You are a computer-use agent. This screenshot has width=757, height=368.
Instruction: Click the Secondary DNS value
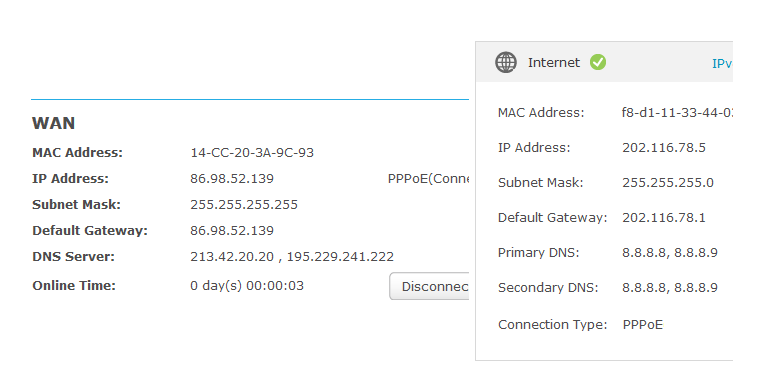[x=670, y=288]
